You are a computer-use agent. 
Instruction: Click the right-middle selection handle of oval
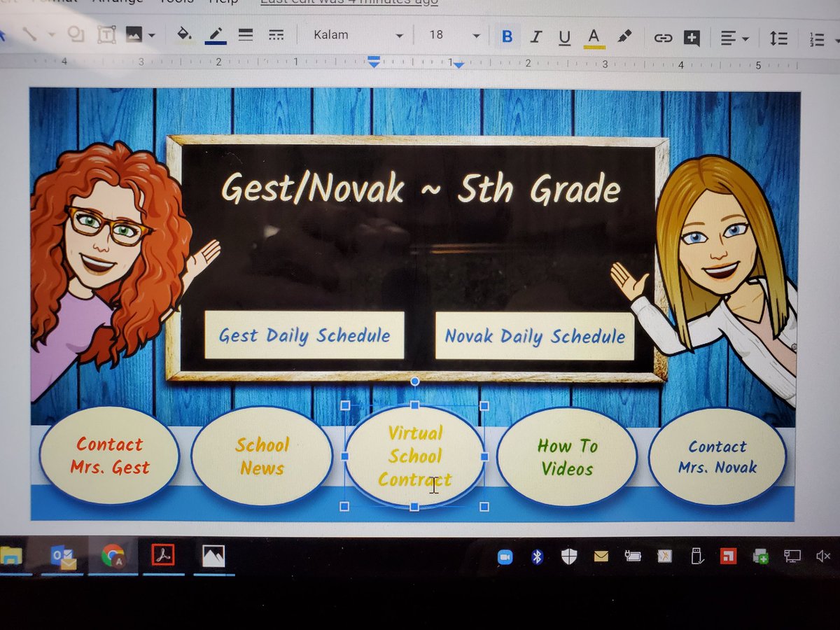coord(484,456)
